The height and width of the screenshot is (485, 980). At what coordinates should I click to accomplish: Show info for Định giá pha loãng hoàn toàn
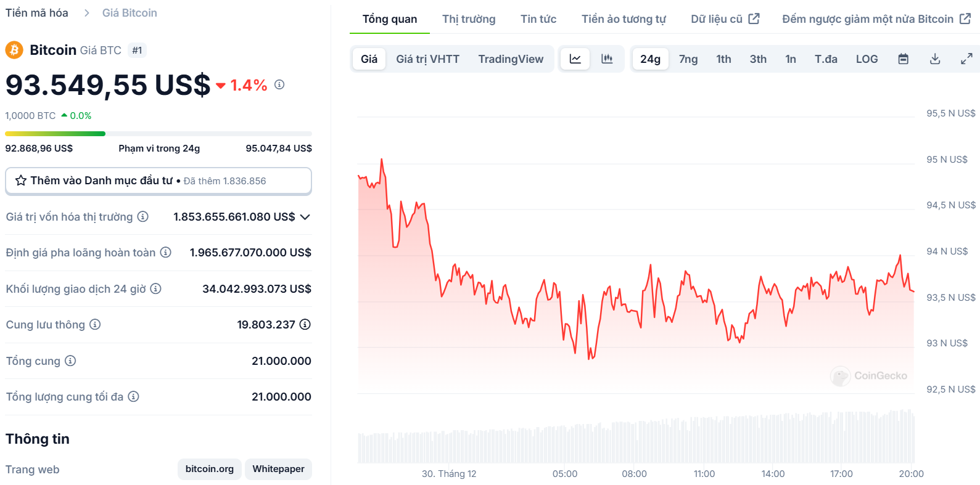[x=165, y=252]
